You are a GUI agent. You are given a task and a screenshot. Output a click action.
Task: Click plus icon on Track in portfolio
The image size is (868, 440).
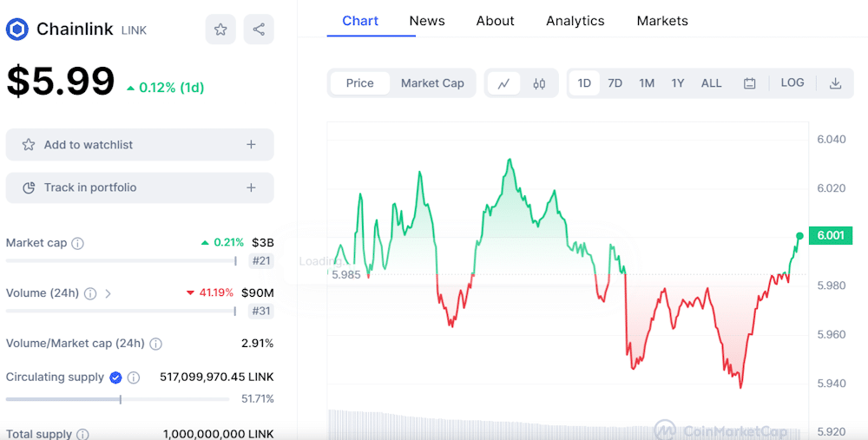(252, 187)
